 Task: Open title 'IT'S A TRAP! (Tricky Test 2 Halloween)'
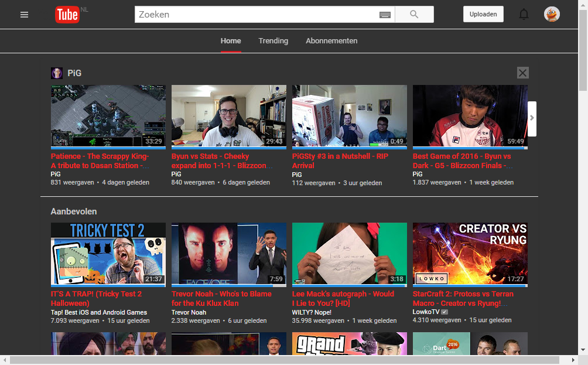[97, 299]
